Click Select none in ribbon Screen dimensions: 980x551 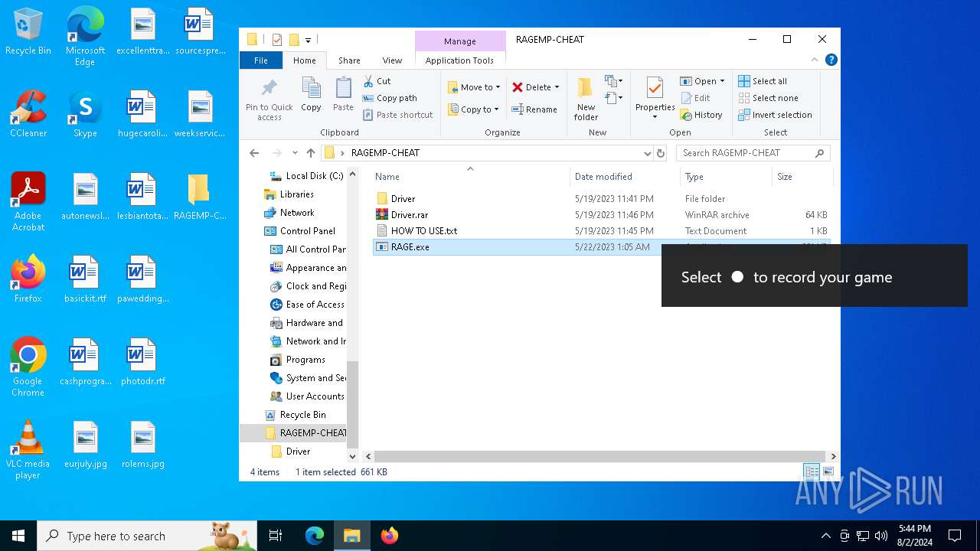(x=768, y=98)
